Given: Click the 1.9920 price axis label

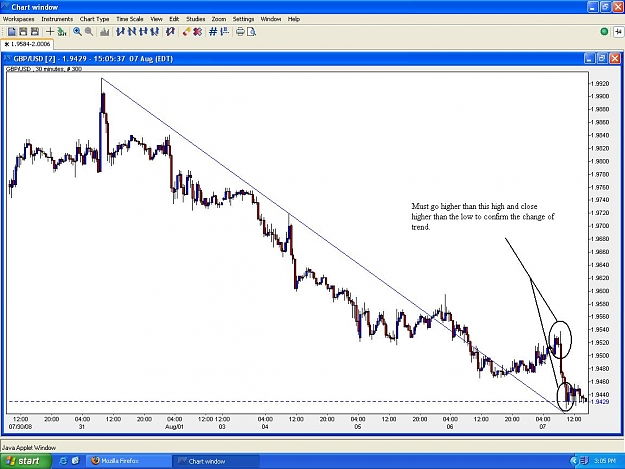Looking at the screenshot, I should (600, 84).
